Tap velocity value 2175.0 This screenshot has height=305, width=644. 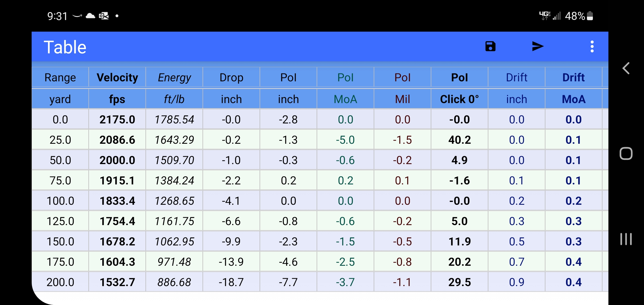[117, 119]
